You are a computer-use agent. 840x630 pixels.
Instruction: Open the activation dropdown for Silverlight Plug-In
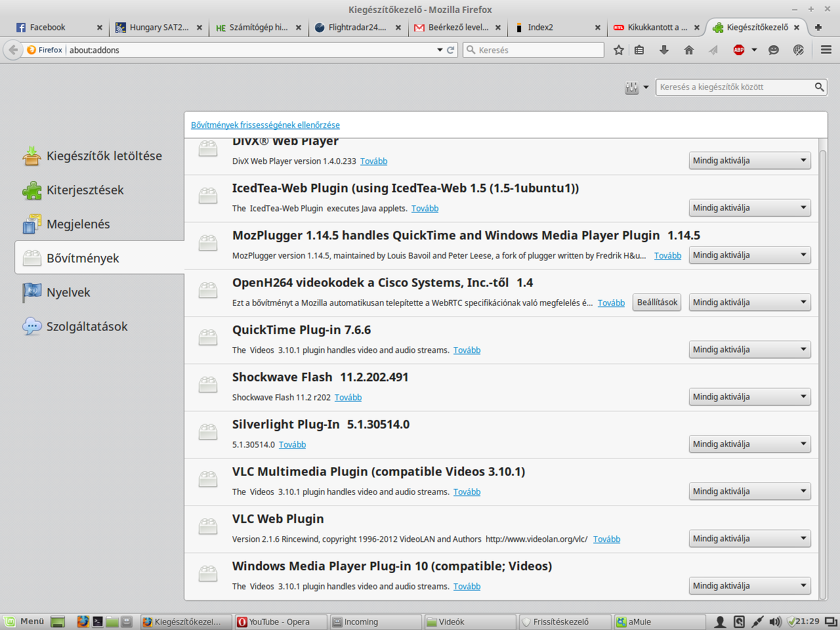pos(749,444)
